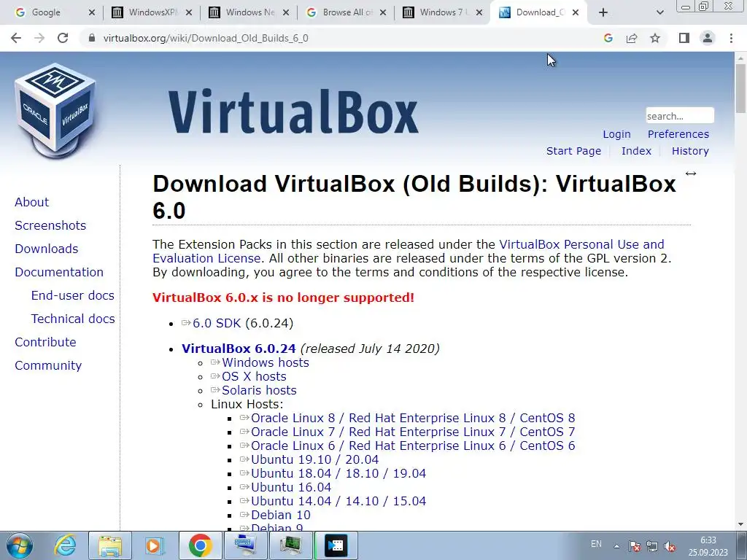747x560 pixels.
Task: Open About in the sidebar
Action: [x=31, y=202]
